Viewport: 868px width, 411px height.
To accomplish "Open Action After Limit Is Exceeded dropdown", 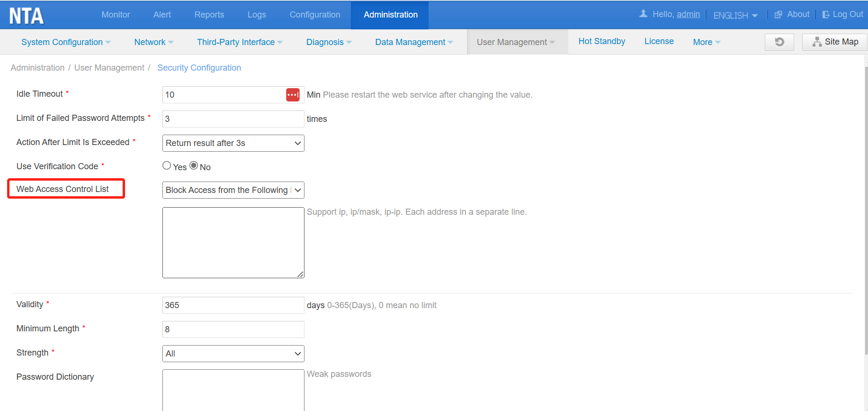I will tap(233, 143).
